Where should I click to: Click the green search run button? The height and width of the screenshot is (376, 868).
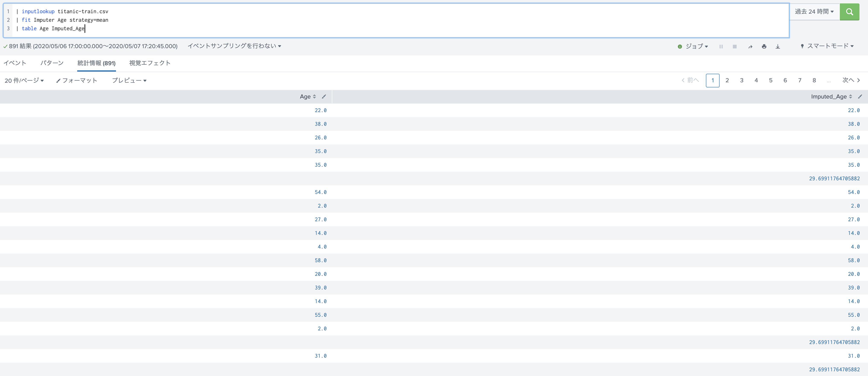pyautogui.click(x=849, y=12)
